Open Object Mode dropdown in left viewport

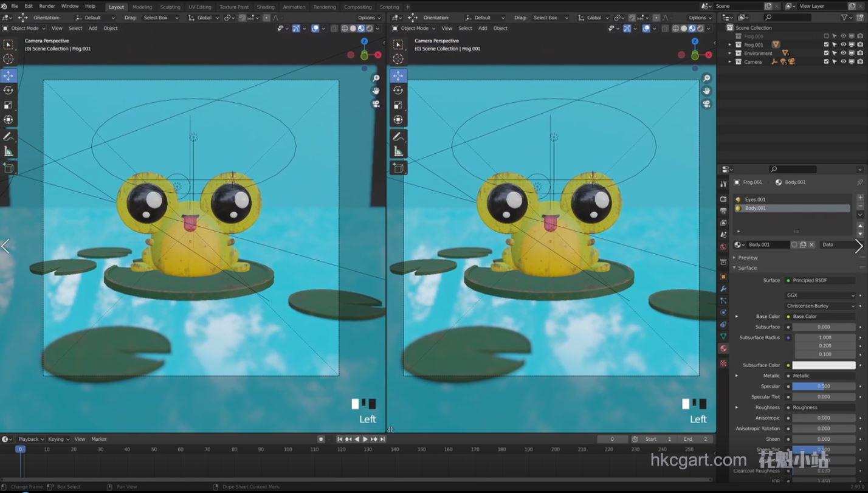(x=23, y=28)
